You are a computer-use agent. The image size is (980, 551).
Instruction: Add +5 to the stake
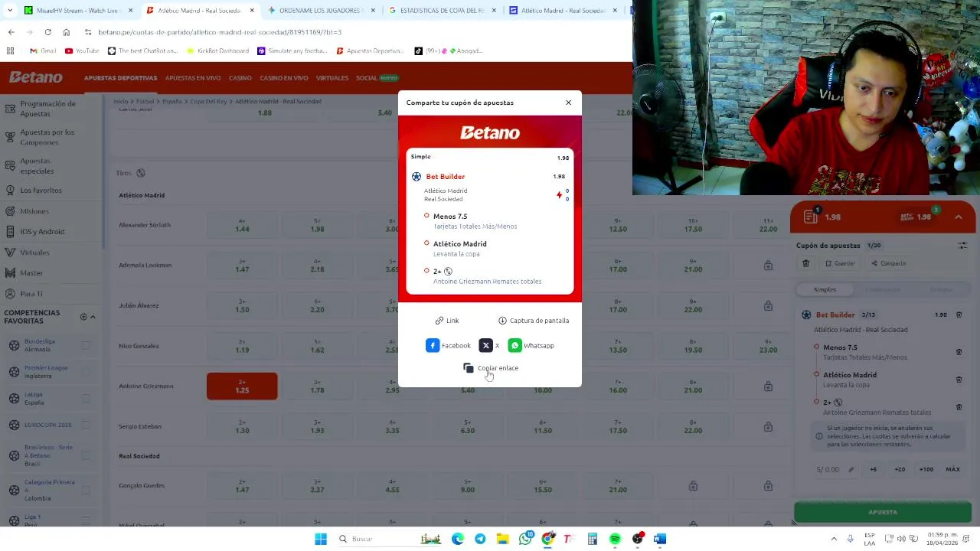pyautogui.click(x=874, y=469)
